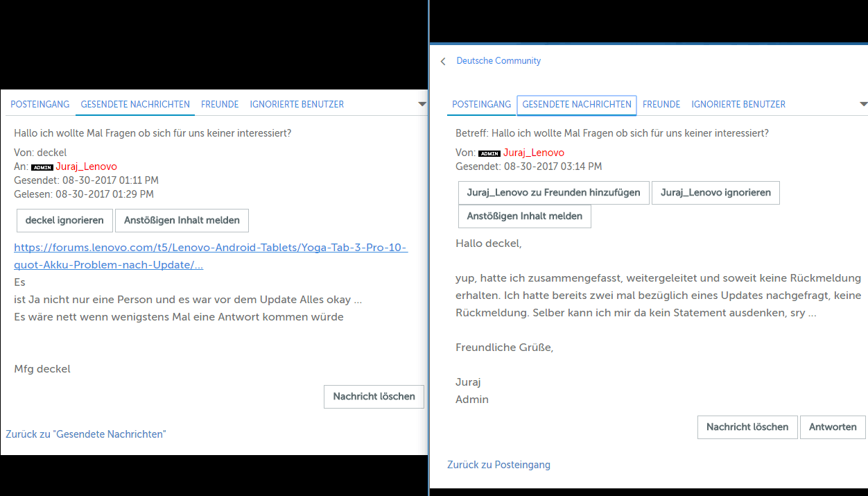This screenshot has height=496, width=868.
Task: Click the back chevron beside Deutsche Community
Action: 443,61
